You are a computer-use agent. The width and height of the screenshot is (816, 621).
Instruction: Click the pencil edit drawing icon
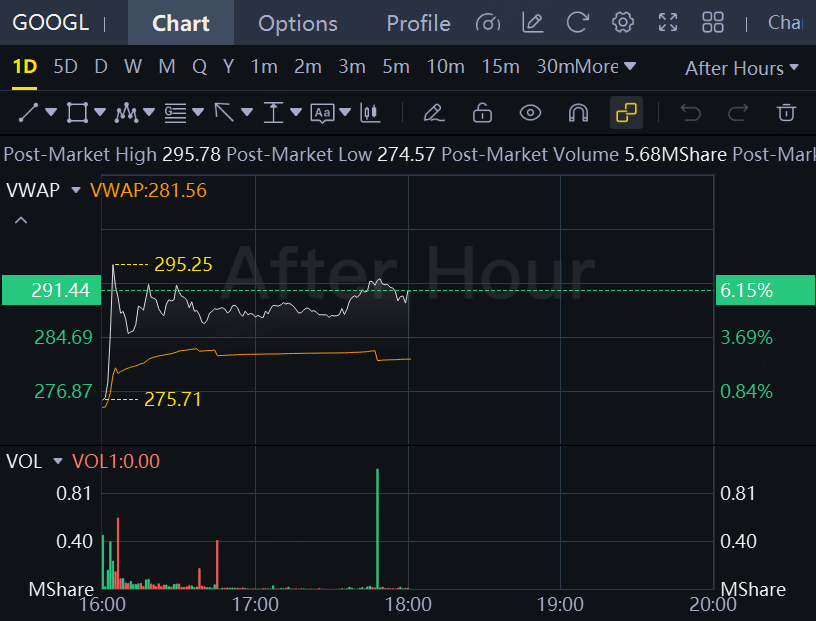[434, 112]
